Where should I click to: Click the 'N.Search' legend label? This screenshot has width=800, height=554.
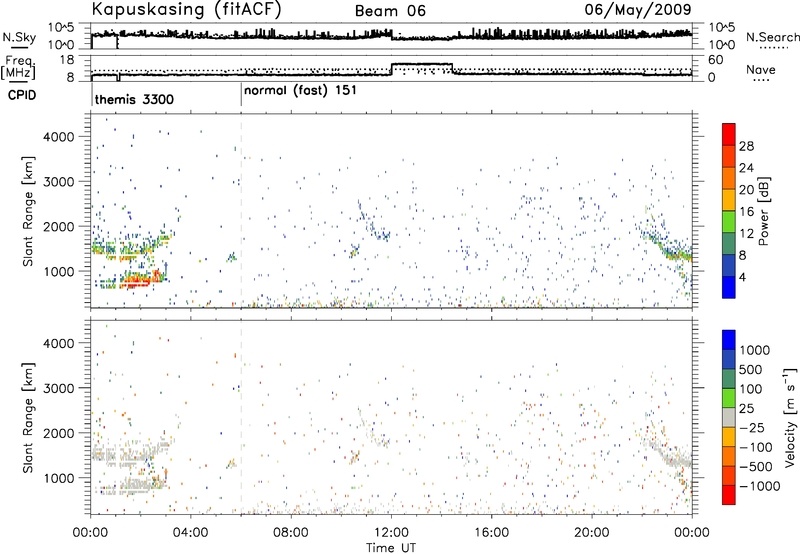pyautogui.click(x=772, y=37)
